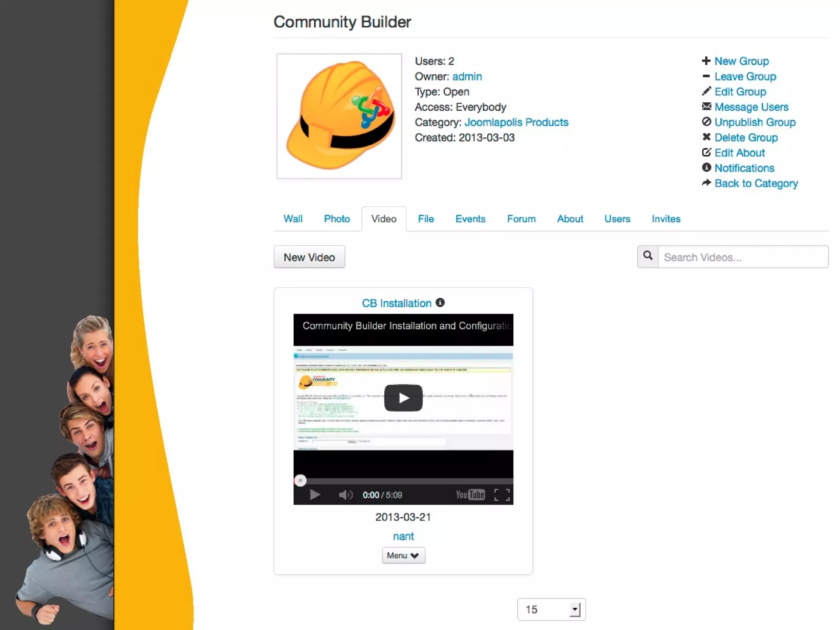Mute the video with the speaker icon
Viewport: 840px width, 630px height.
[345, 495]
